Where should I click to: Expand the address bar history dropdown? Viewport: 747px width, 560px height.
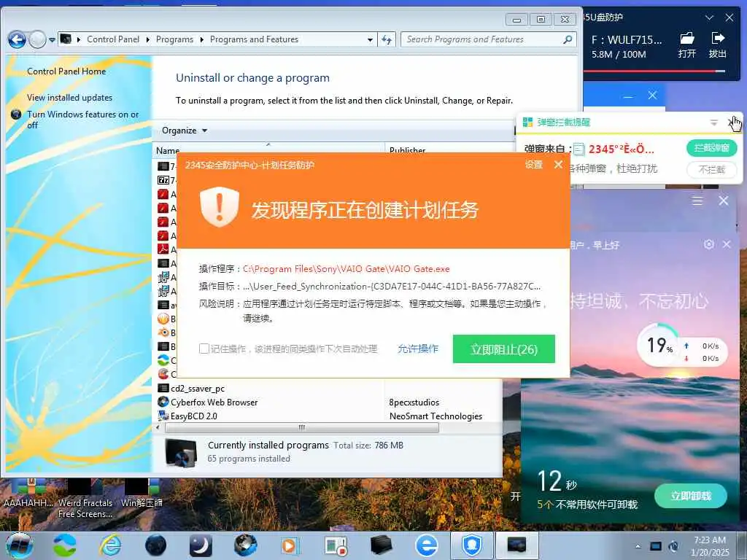pyautogui.click(x=370, y=40)
